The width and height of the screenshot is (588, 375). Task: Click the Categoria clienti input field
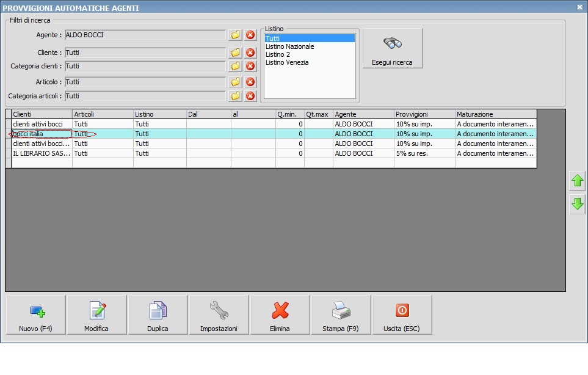(145, 66)
